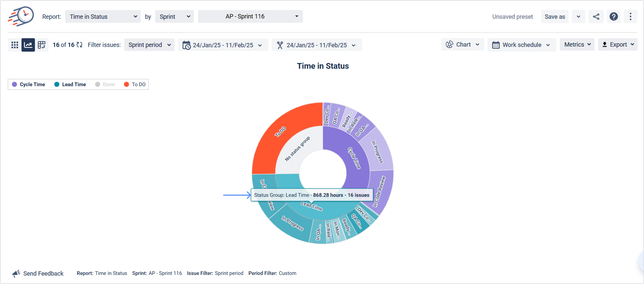Click the Send Feedback link
The image size is (644, 284).
point(38,273)
